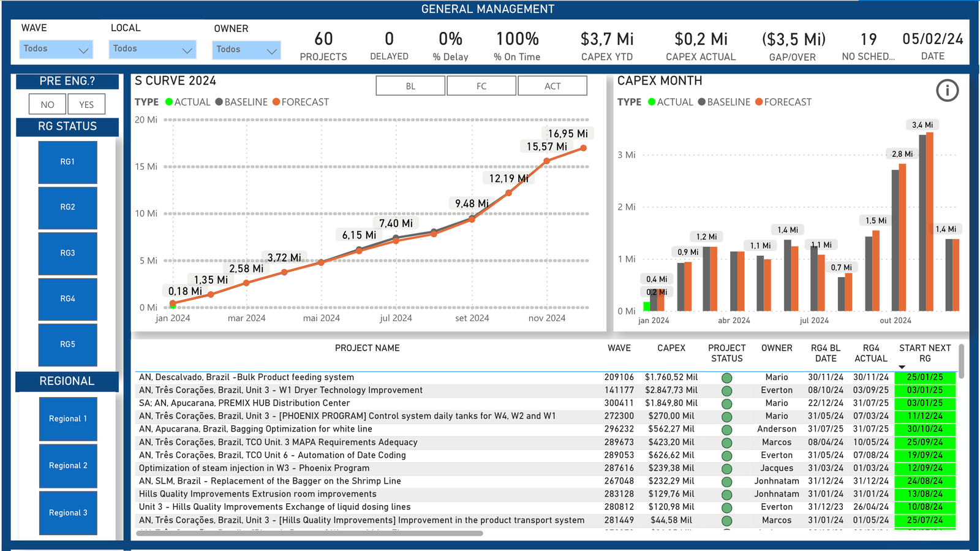Click the 16,95 Mi forecast data point
The image size is (980, 551).
(x=584, y=148)
